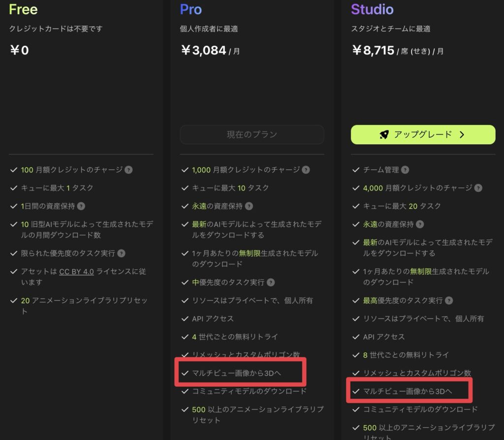Click 個人作成者に最適 subtitle
Viewport: 504px width, 440px height.
pyautogui.click(x=209, y=29)
